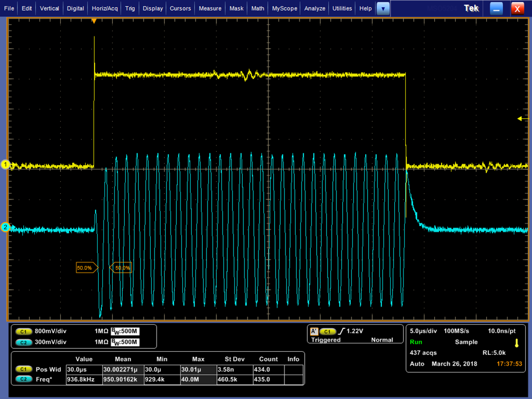Open the Trig menu
This screenshot has width=532, height=399.
(130, 8)
